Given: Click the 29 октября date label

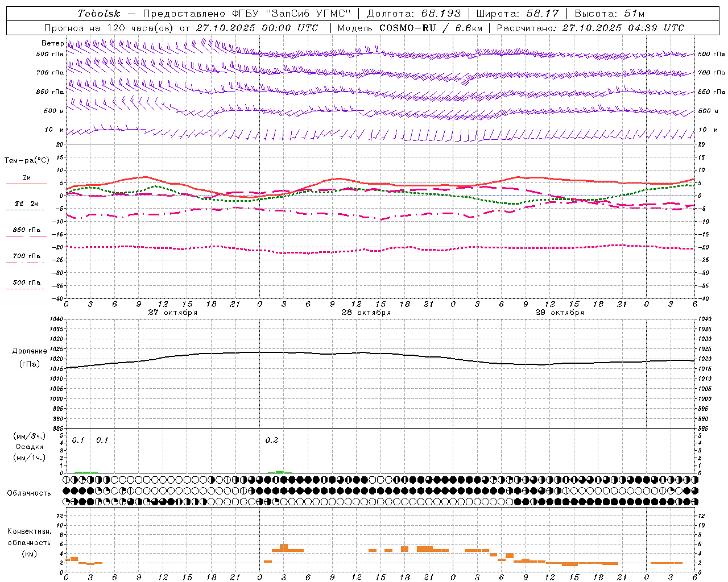Looking at the screenshot, I should click(560, 312).
